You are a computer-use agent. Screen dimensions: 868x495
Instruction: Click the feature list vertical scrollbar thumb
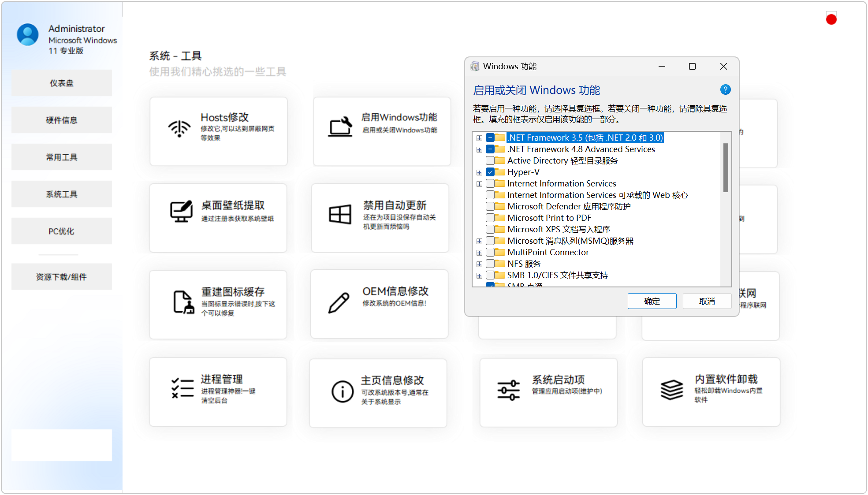point(726,168)
